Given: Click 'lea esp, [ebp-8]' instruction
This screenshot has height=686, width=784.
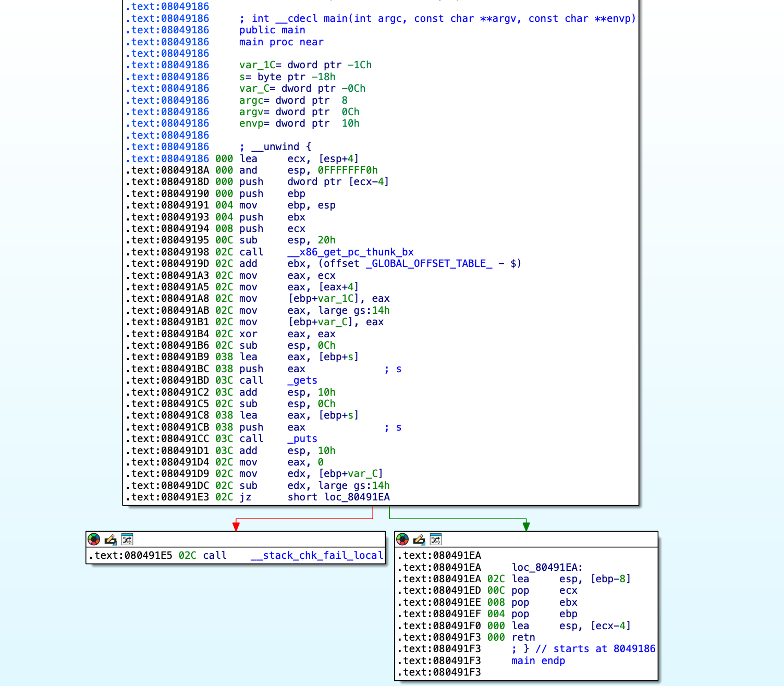Looking at the screenshot, I should click(571, 579).
